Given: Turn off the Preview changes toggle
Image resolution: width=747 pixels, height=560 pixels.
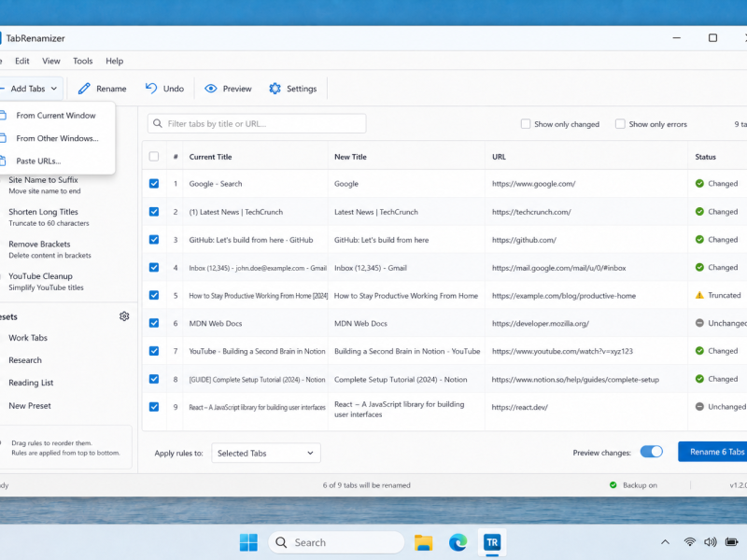Looking at the screenshot, I should (651, 452).
